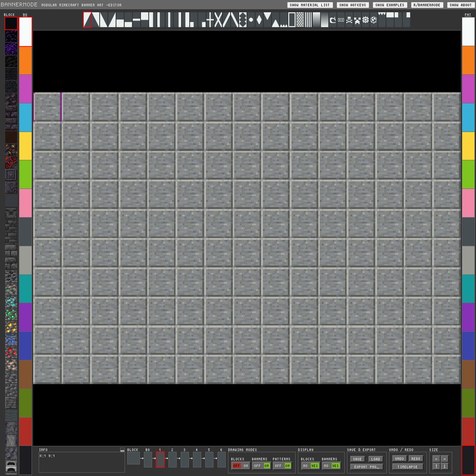Select the flower banner pattern icon
This screenshot has height=476, width=476.
pyautogui.click(x=365, y=20)
